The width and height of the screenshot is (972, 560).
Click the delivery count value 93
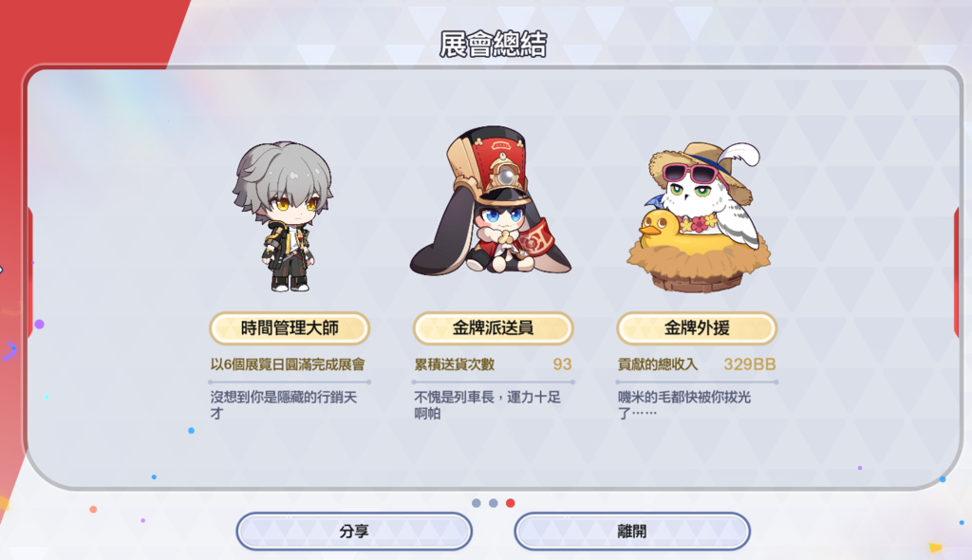click(x=562, y=364)
